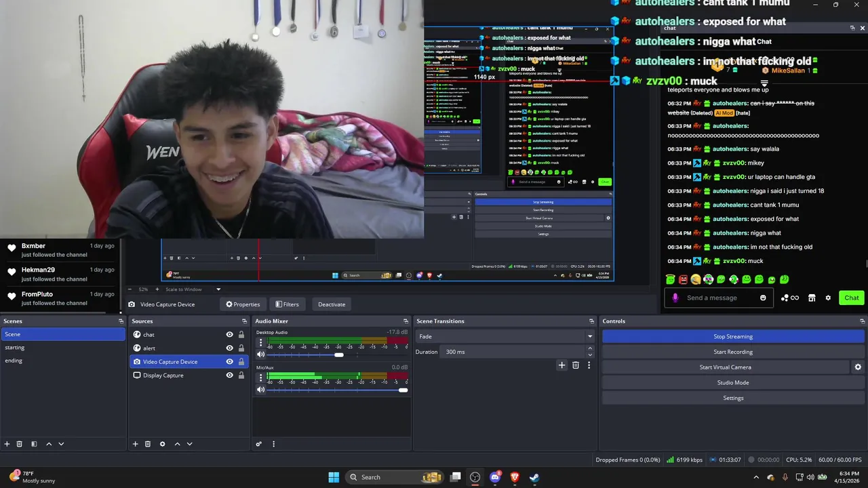868x488 pixels.
Task: Select the 'Scene' scene item
Action: coord(63,334)
